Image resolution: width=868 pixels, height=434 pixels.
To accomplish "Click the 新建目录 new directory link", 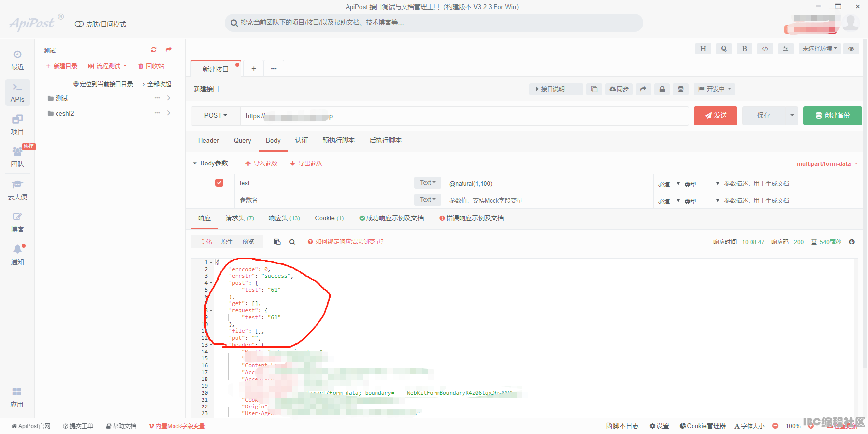I will [61, 66].
